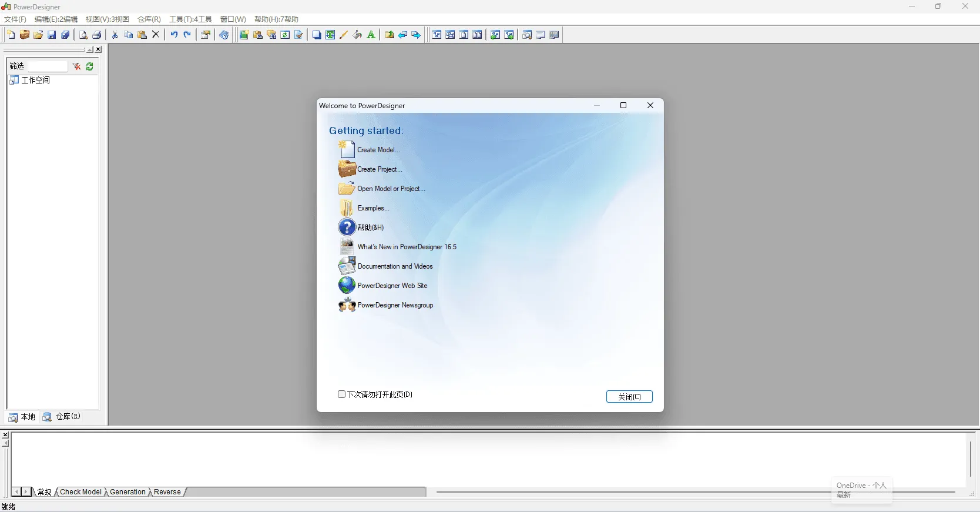This screenshot has width=980, height=512.
Task: Click the 关闭(C) button
Action: click(629, 397)
